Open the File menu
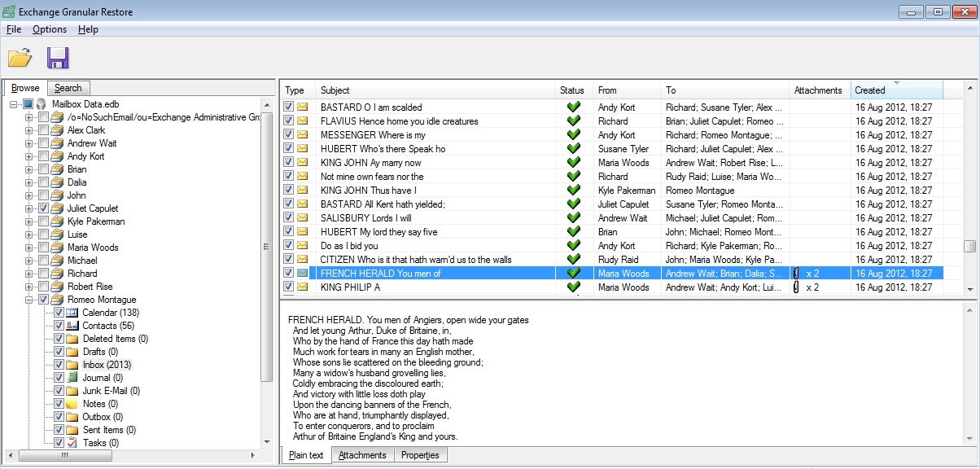The height and width of the screenshot is (469, 980). coord(14,29)
